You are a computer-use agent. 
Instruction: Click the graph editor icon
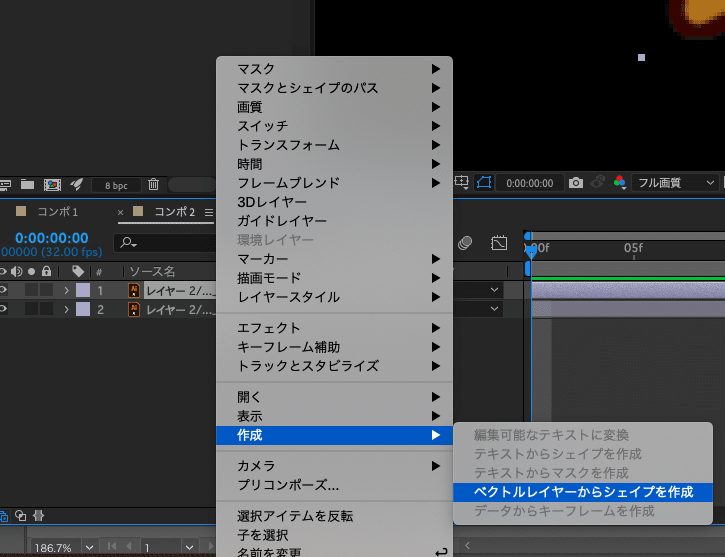[x=499, y=243]
